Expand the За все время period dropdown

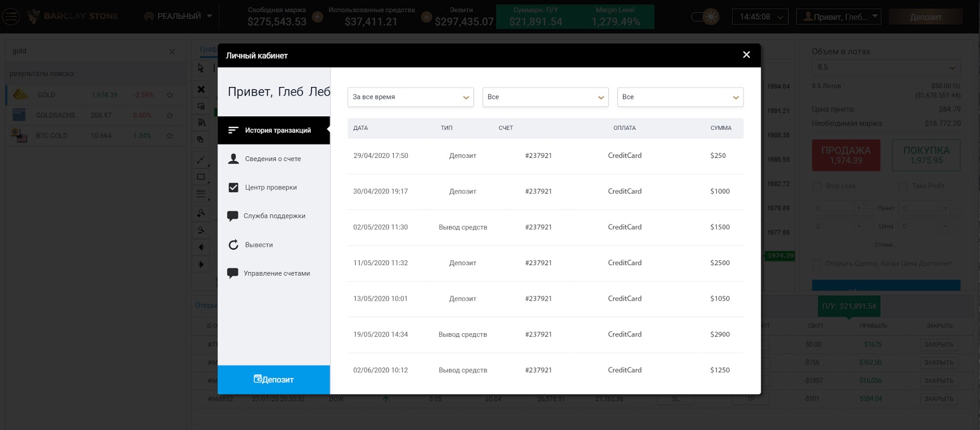pos(410,97)
